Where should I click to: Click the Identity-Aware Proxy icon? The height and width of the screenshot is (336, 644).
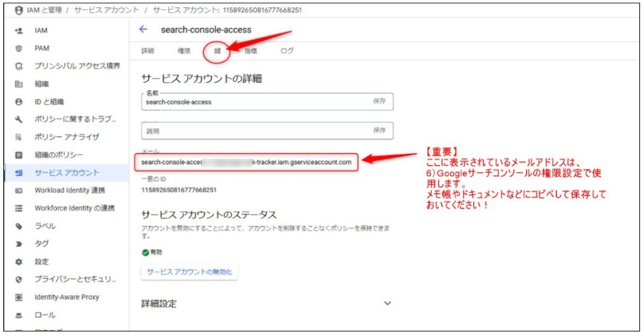point(18,297)
